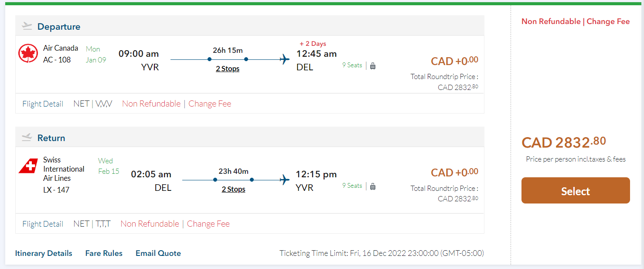Click Non Refundable link in the departure row
This screenshot has width=644, height=269.
pos(151,104)
